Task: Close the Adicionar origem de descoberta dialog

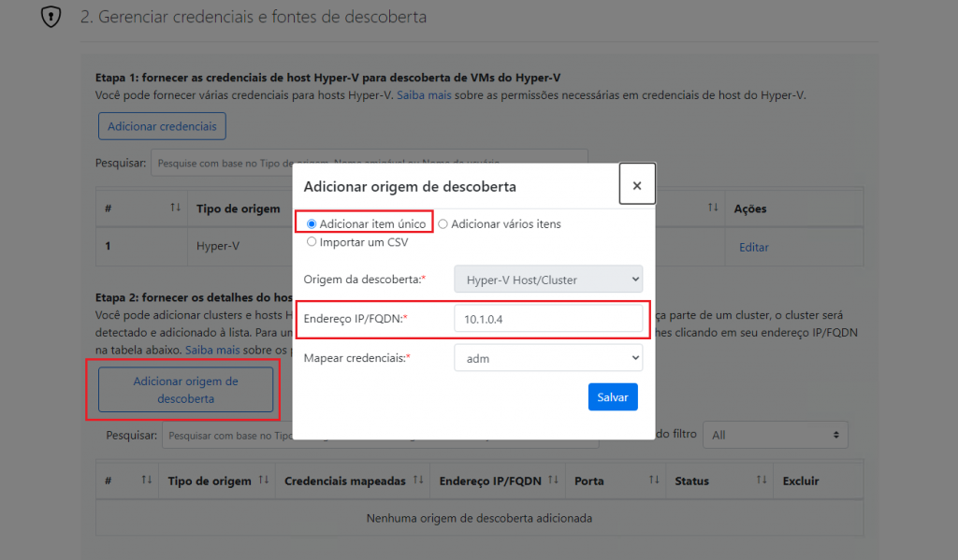Action: click(636, 185)
